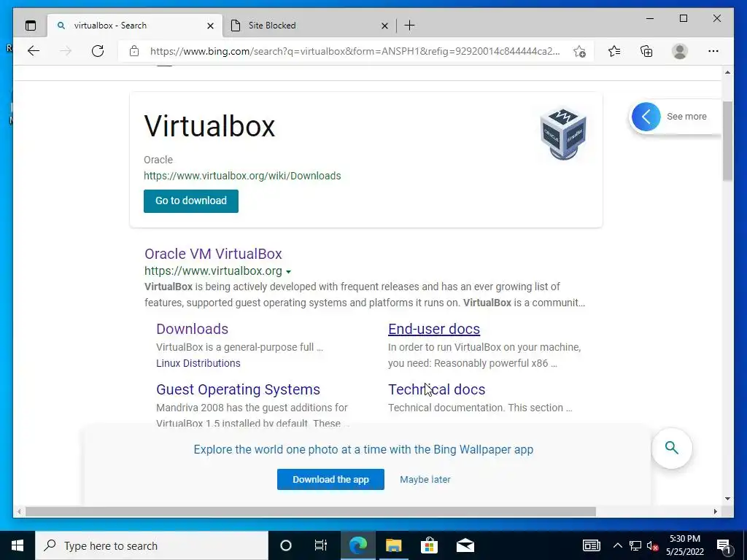Image resolution: width=747 pixels, height=560 pixels.
Task: Open the Guest Operating Systems link
Action: click(239, 389)
